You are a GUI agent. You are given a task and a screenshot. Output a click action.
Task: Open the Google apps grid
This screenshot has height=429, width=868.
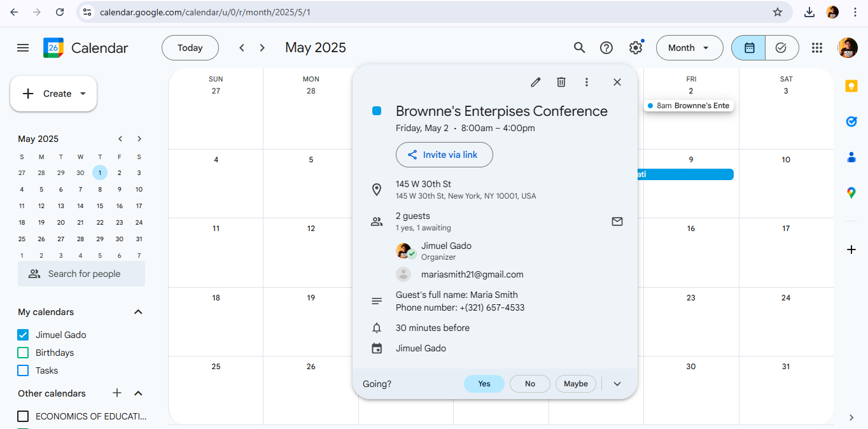[818, 48]
